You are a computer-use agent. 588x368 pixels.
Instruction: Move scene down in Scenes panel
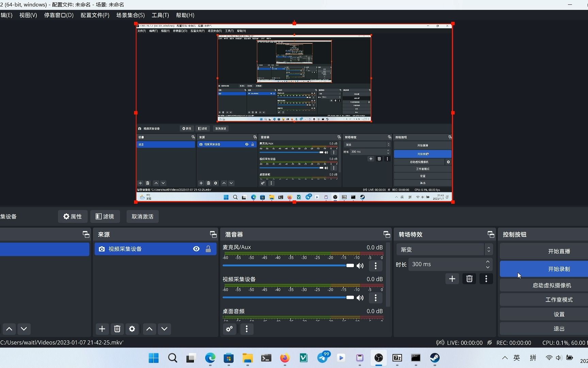pyautogui.click(x=24, y=329)
